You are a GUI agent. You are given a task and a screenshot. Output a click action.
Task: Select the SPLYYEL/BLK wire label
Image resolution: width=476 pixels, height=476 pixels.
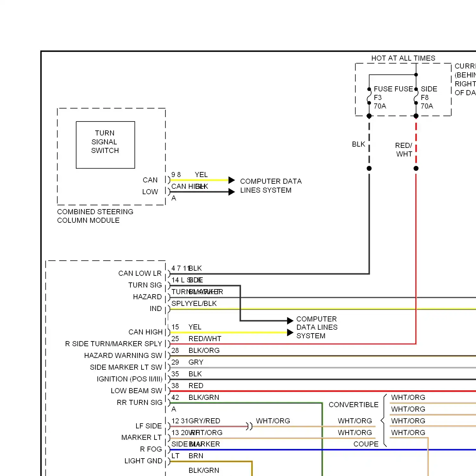point(194,303)
